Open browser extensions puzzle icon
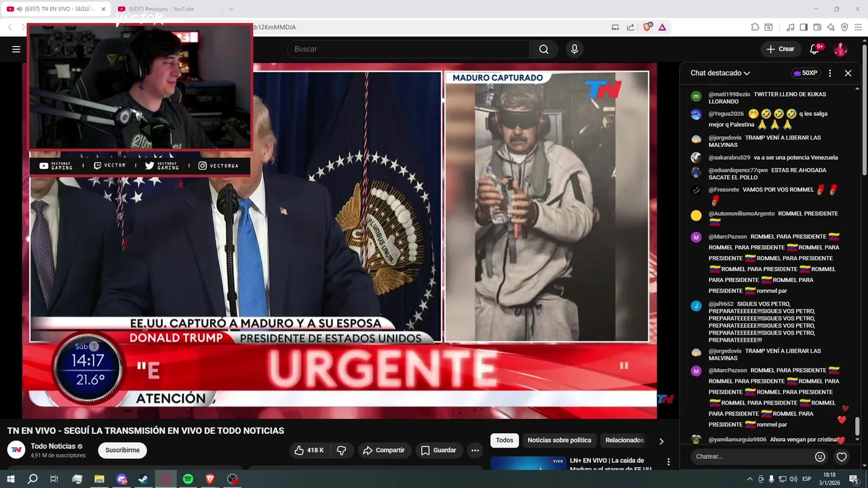 pyautogui.click(x=755, y=27)
